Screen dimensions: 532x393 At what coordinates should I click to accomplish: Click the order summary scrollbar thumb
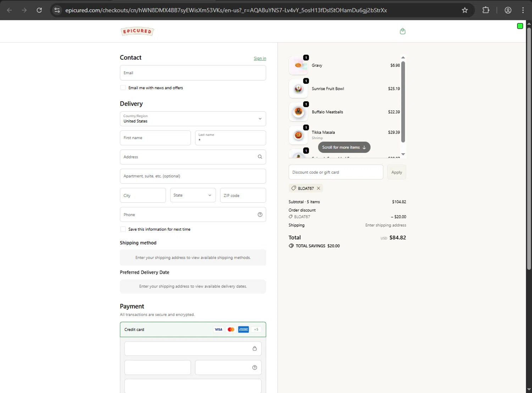403,102
